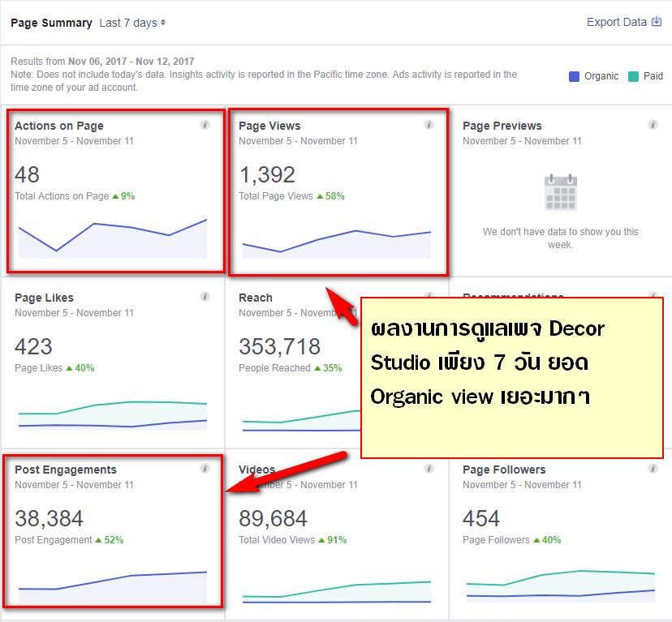Click the Paid green legend swatch

(633, 76)
